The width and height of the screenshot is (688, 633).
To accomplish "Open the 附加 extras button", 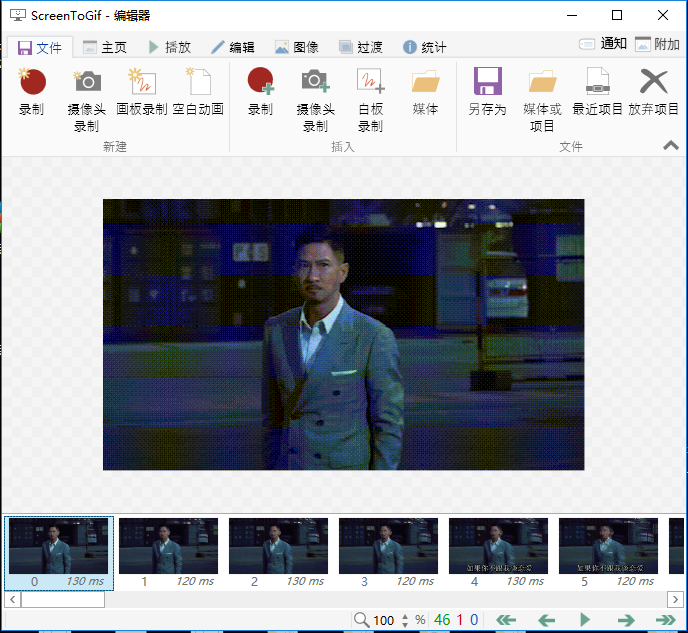I will coord(658,44).
